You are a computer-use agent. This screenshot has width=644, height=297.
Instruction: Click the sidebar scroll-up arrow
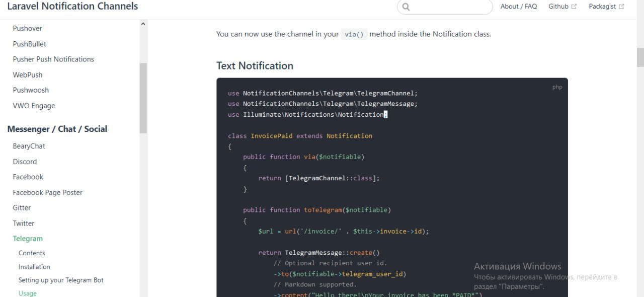coord(143,24)
